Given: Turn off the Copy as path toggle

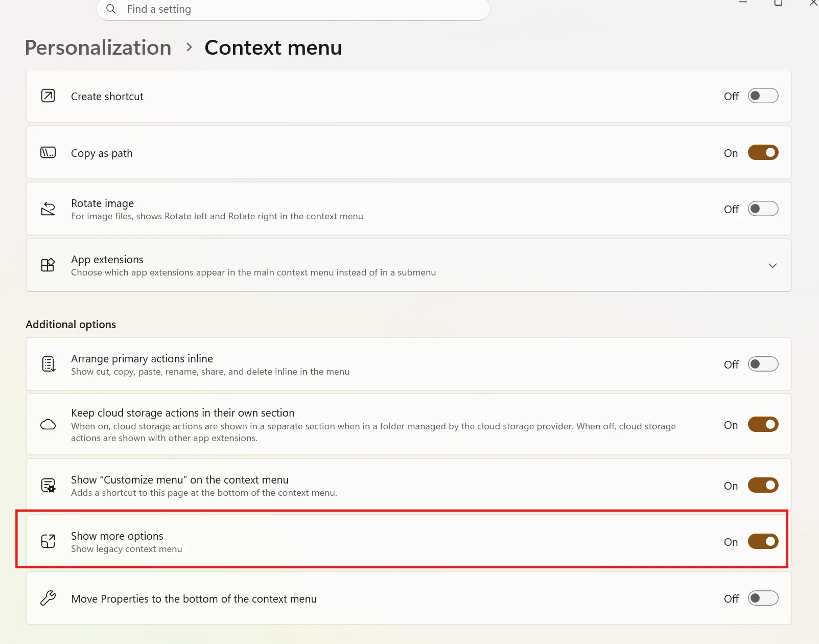Looking at the screenshot, I should coord(763,153).
